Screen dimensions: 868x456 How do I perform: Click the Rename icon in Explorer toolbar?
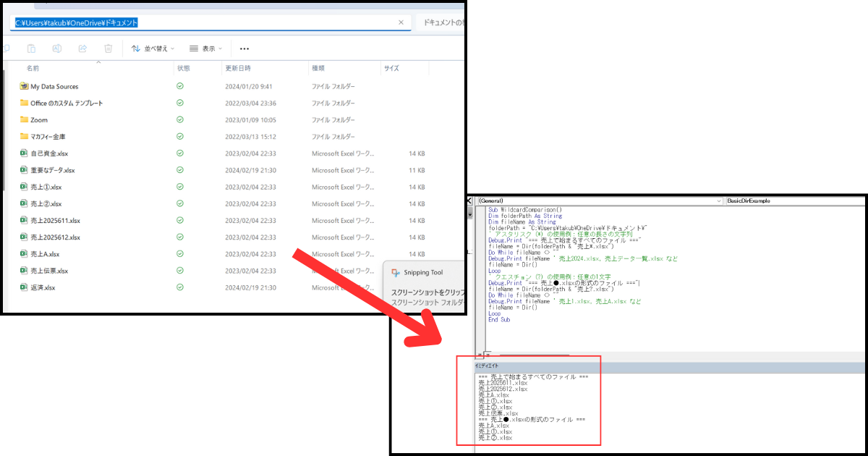(x=56, y=48)
